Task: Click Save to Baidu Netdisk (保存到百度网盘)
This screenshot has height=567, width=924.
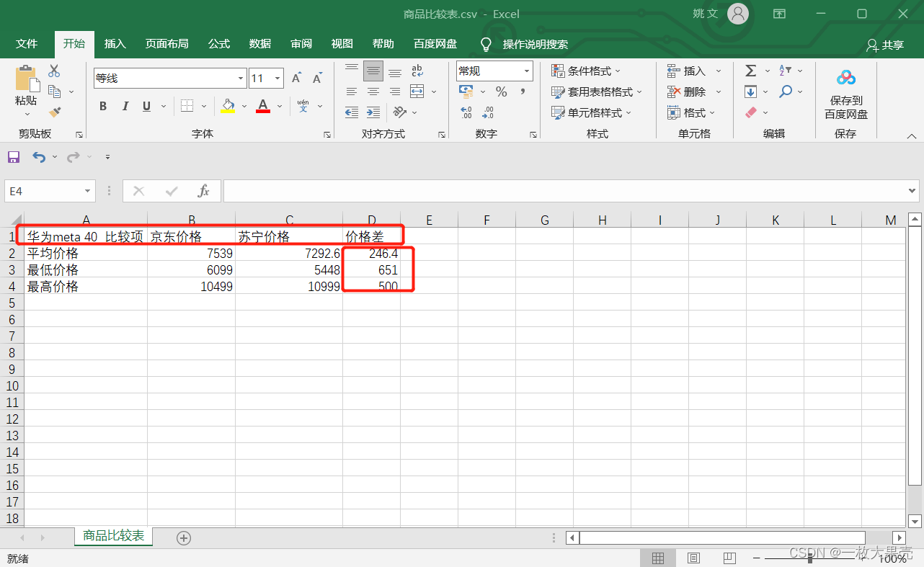Action: point(846,94)
